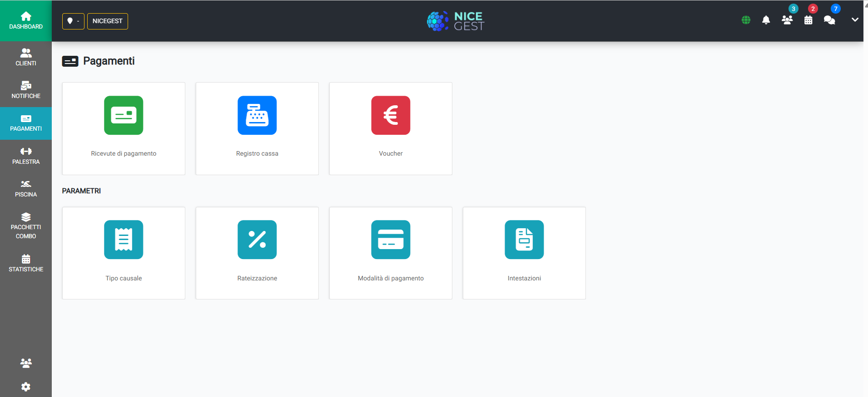868x397 pixels.
Task: Open the green Ricevute di pagamento icon
Action: (x=124, y=115)
